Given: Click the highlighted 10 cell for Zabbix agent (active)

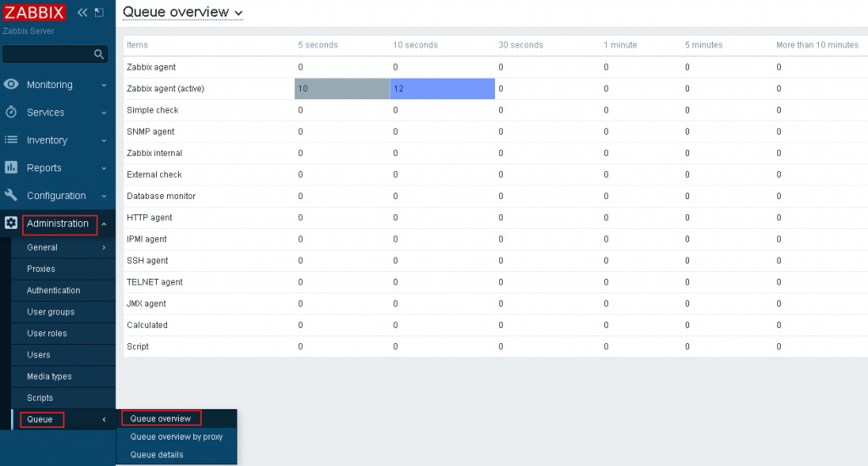Looking at the screenshot, I should 342,89.
